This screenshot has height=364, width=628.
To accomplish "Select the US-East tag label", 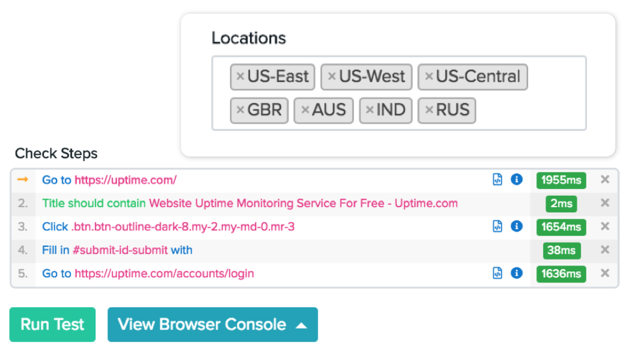I will coord(278,76).
